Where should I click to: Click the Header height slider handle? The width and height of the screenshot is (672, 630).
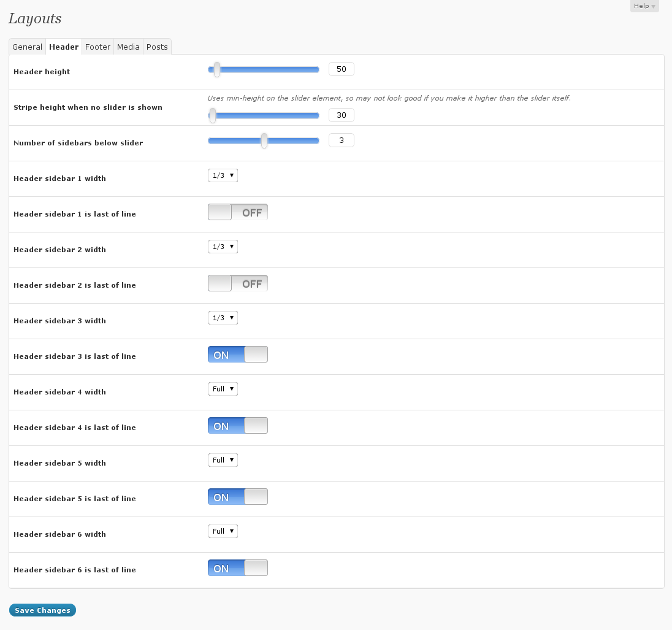click(216, 70)
